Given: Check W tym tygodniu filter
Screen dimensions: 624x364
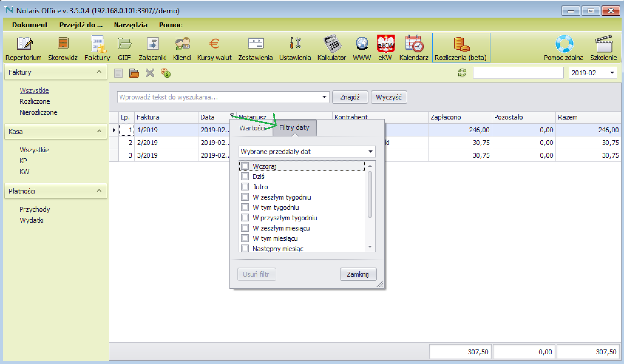Looking at the screenshot, I should tap(245, 207).
